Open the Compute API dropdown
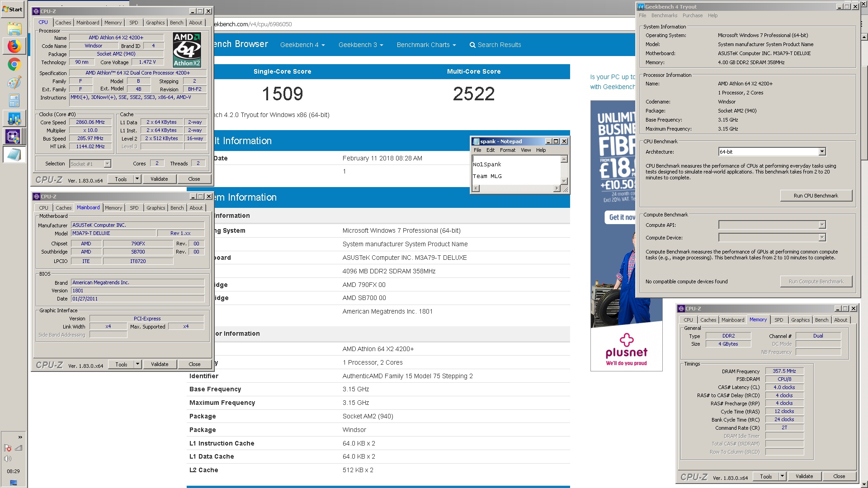The height and width of the screenshot is (488, 868). [x=822, y=225]
